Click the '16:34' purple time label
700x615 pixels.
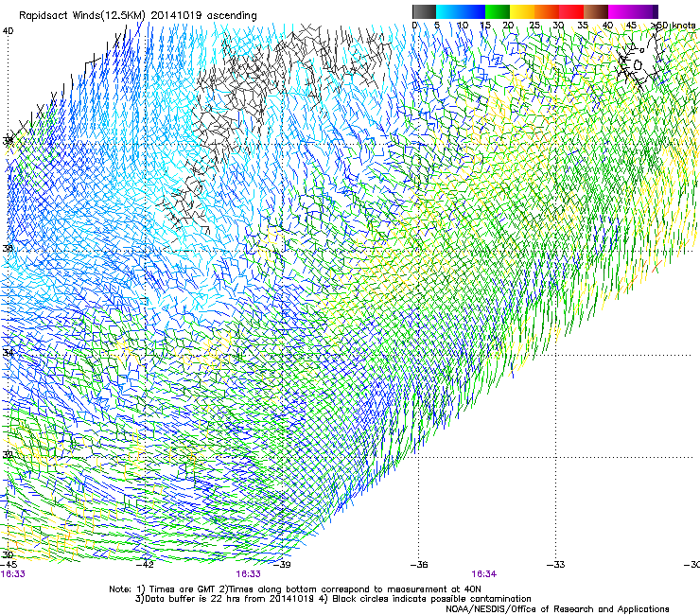click(x=484, y=574)
